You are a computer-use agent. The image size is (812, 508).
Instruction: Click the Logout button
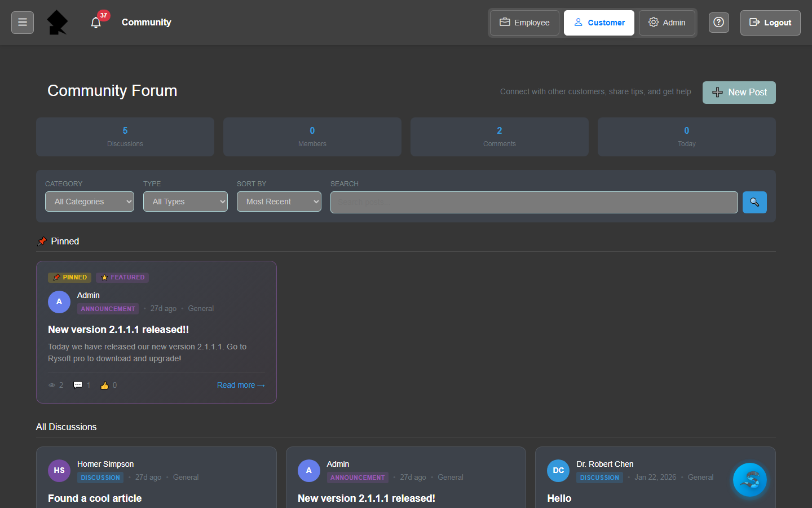tap(770, 23)
